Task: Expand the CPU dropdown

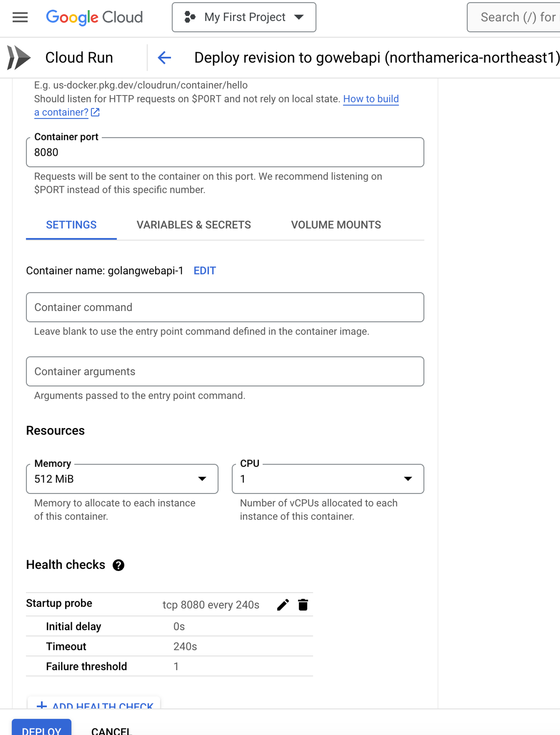Action: click(328, 479)
